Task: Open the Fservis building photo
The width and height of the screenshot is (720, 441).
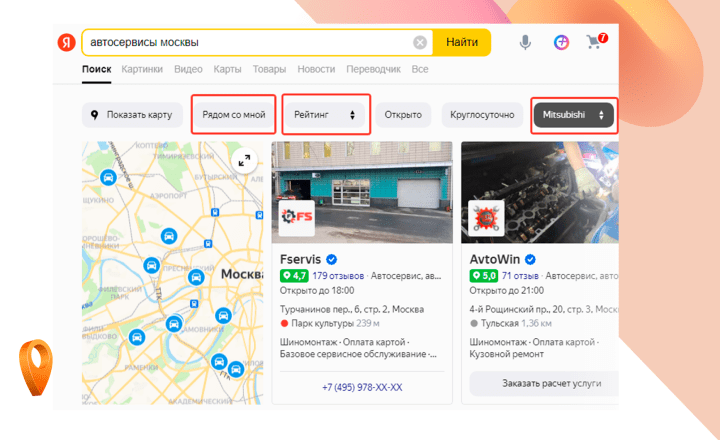Action: point(363,192)
